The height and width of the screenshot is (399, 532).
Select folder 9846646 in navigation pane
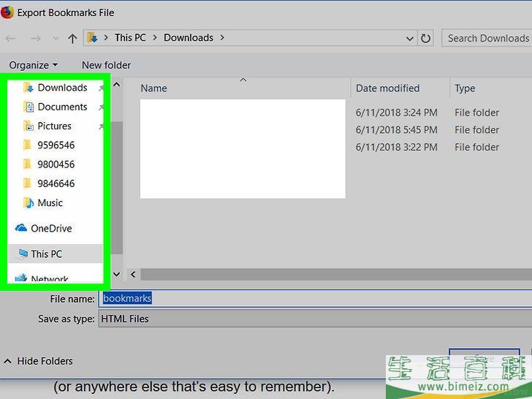point(56,183)
